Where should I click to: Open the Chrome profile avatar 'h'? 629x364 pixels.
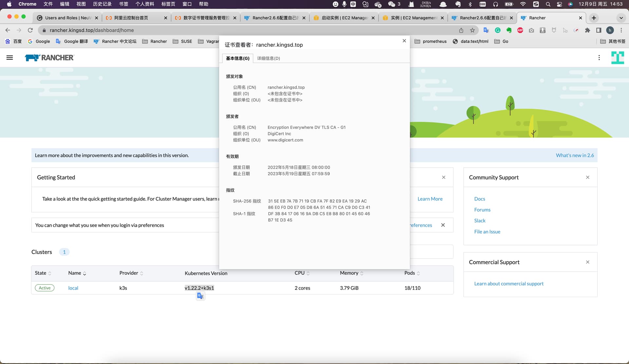[610, 30]
